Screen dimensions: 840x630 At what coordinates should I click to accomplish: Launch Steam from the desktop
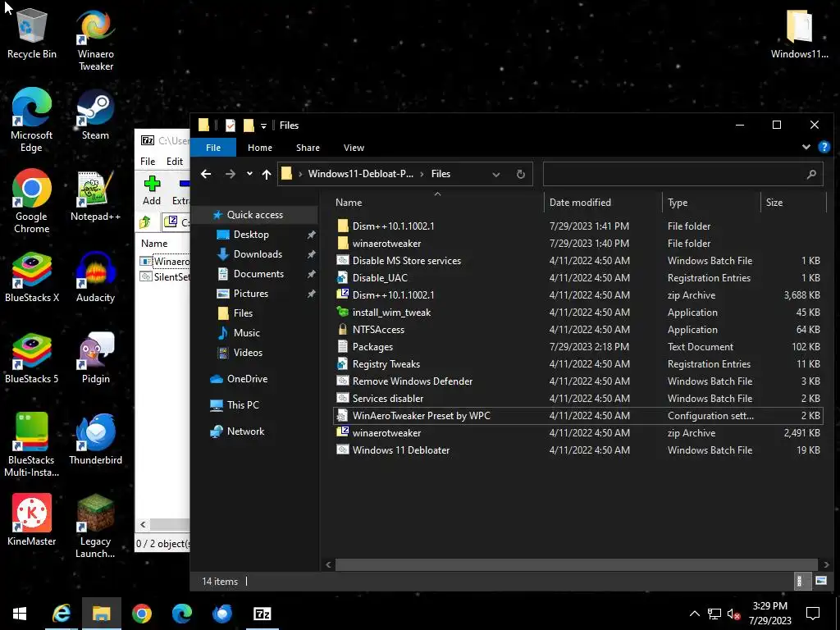coord(95,115)
